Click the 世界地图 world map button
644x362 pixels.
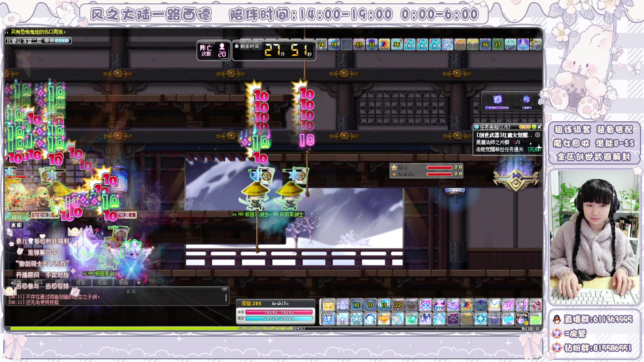[62, 41]
